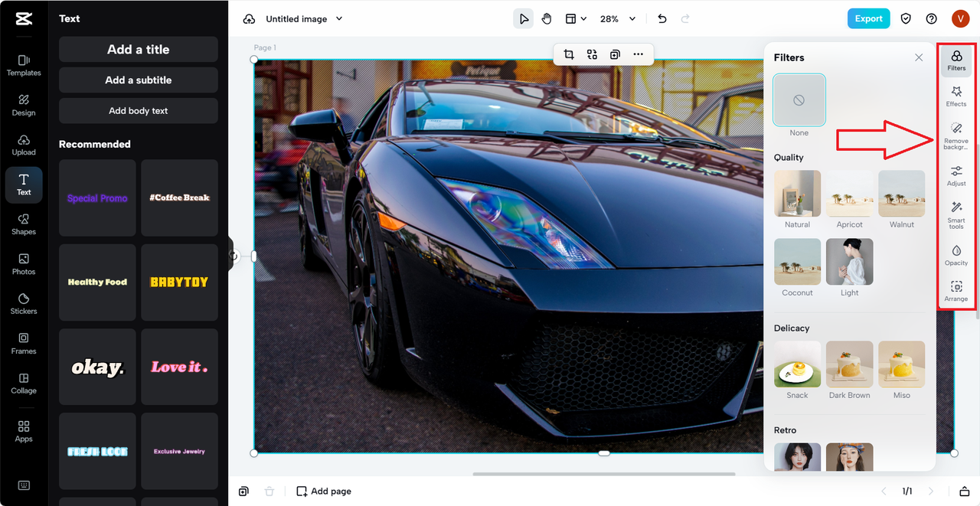Click the cloud save status icon
This screenshot has width=980, height=506.
[x=249, y=19]
